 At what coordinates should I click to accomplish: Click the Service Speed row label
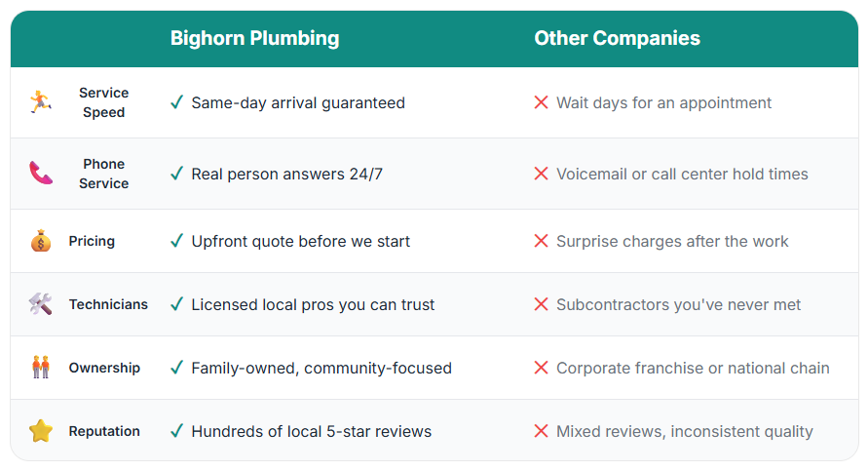click(103, 102)
